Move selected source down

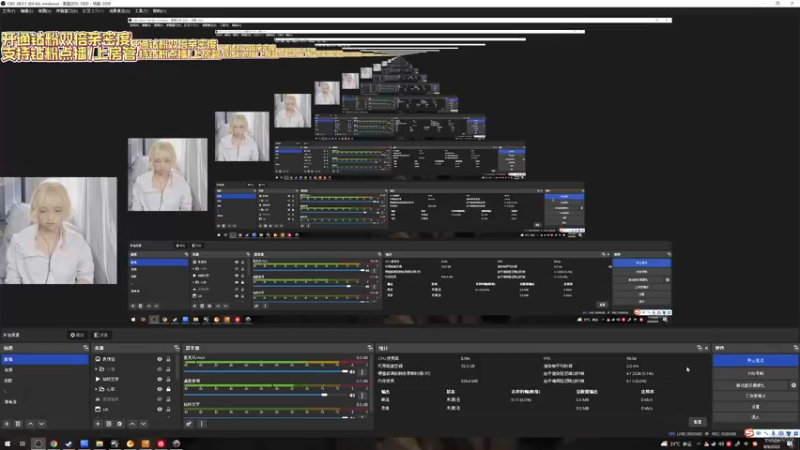coord(143,424)
